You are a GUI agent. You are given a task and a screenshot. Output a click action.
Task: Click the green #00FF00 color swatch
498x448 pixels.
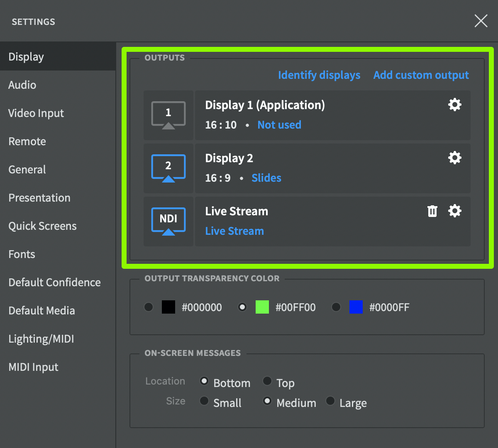(262, 307)
